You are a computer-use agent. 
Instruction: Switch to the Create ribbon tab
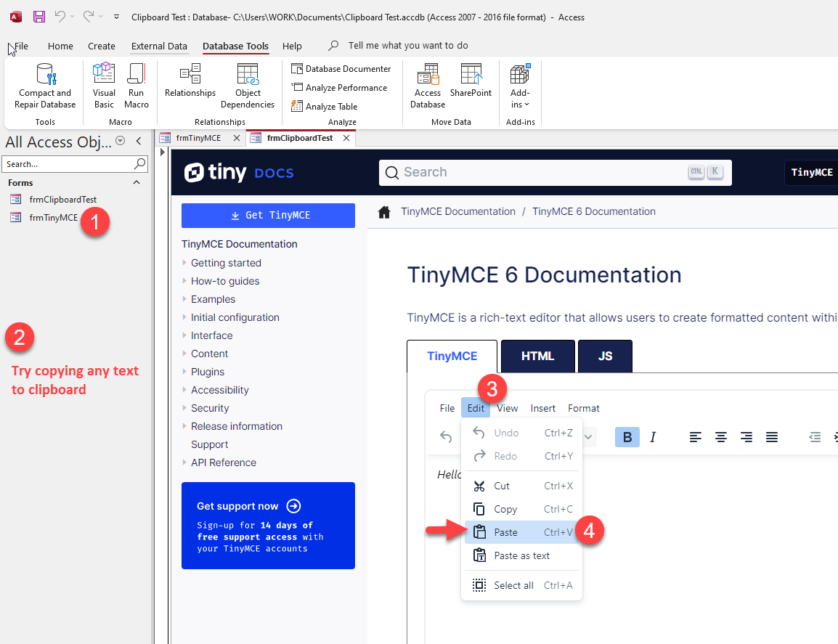pyautogui.click(x=102, y=46)
